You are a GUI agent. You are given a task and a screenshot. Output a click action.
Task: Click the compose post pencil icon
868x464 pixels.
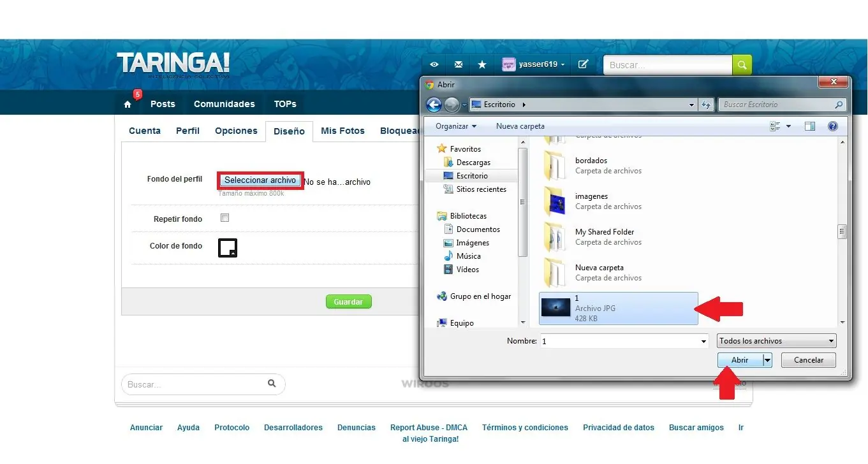[x=583, y=64]
